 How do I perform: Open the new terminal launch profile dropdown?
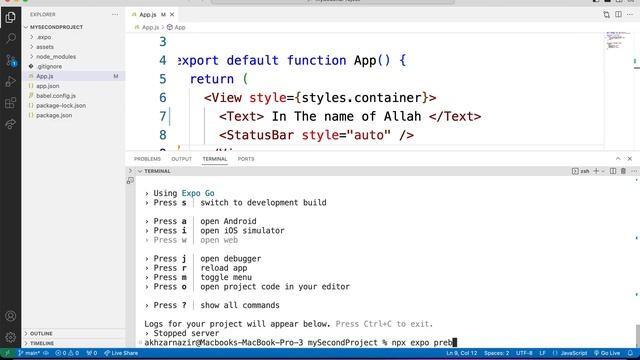603,171
